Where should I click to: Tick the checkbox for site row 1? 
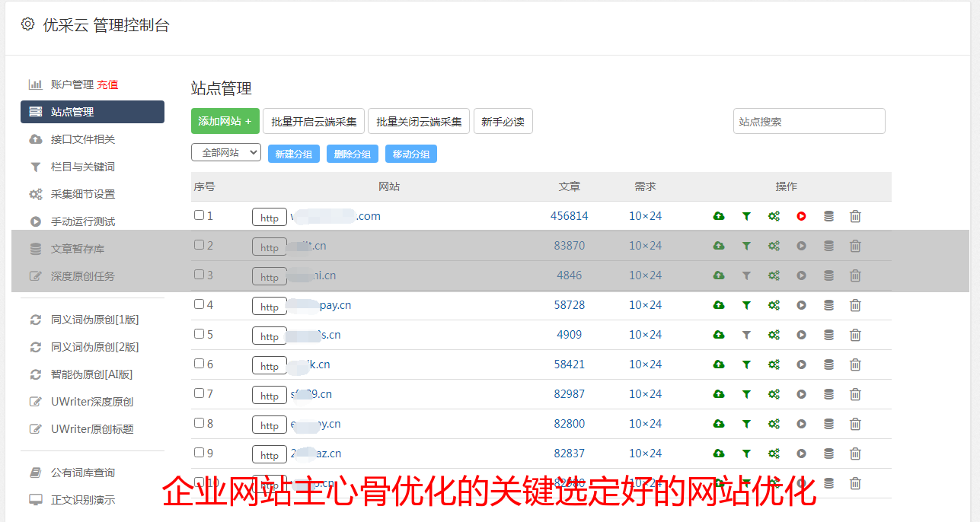(x=199, y=215)
